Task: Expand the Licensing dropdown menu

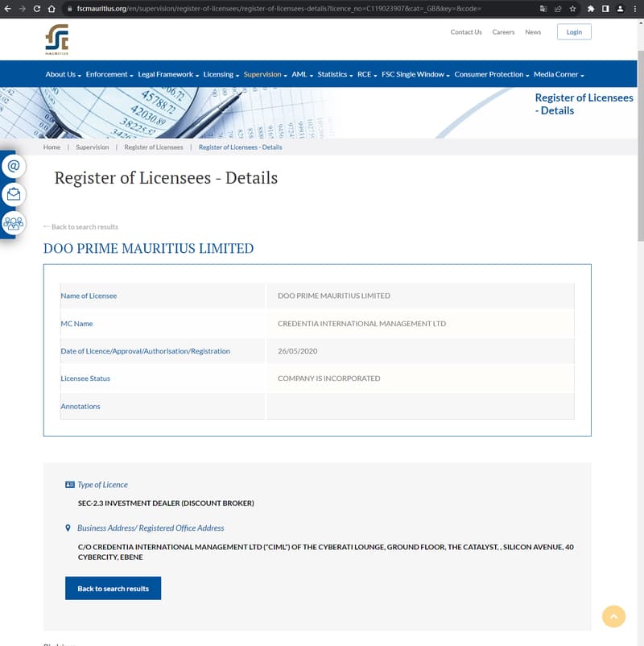Action: click(221, 74)
